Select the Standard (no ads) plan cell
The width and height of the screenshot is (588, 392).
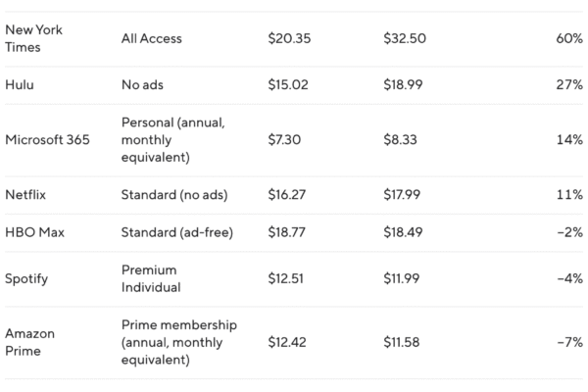click(173, 194)
